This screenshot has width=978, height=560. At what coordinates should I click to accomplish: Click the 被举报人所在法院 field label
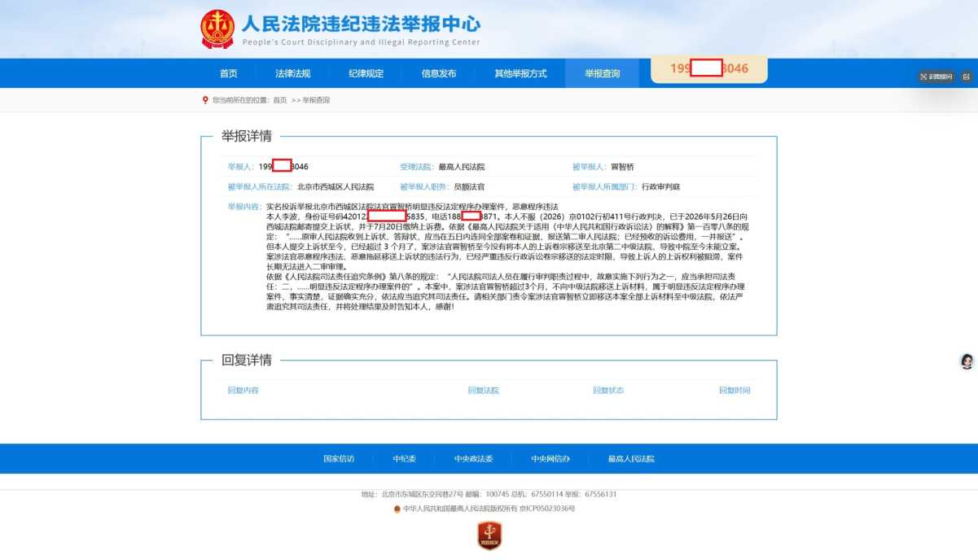(260, 187)
